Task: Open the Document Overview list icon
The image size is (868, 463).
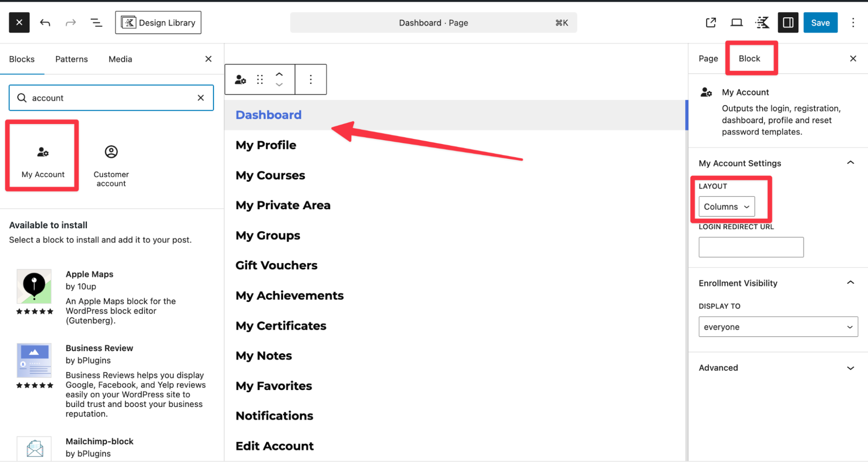Action: [x=96, y=22]
